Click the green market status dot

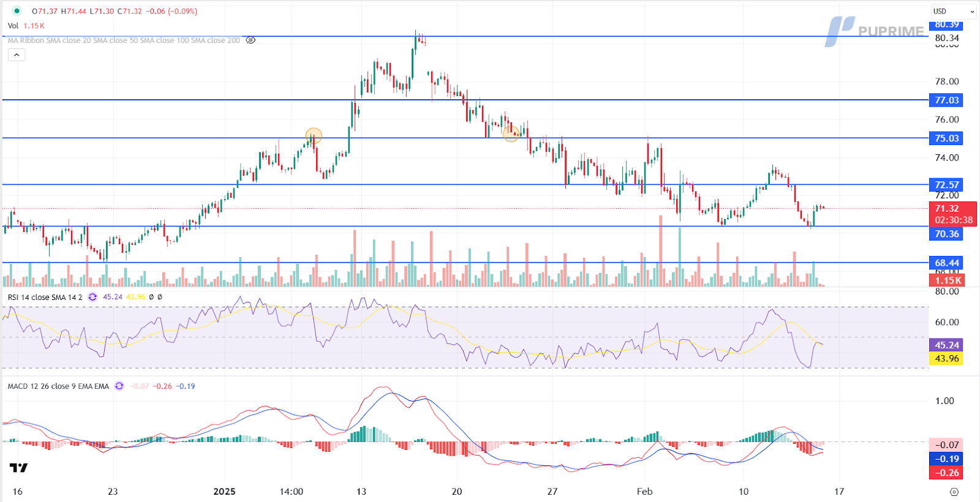(17, 11)
